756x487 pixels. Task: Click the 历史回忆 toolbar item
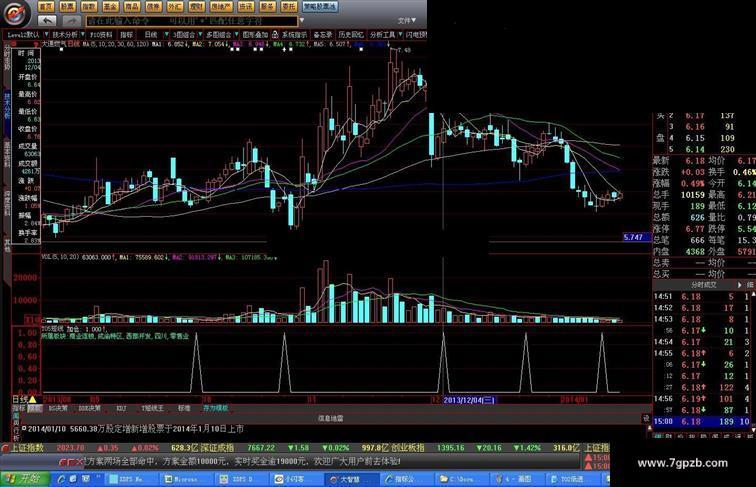pos(351,35)
